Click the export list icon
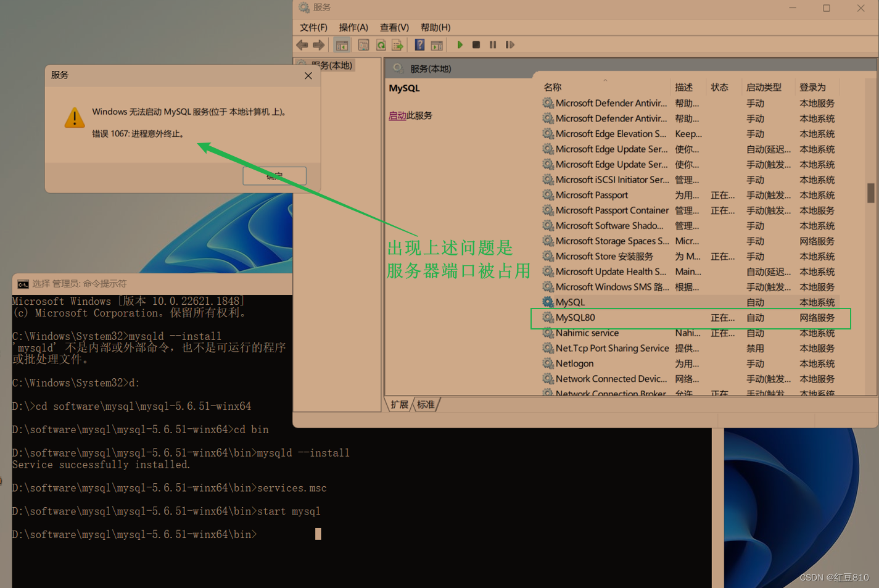This screenshot has width=879, height=588. [x=398, y=45]
